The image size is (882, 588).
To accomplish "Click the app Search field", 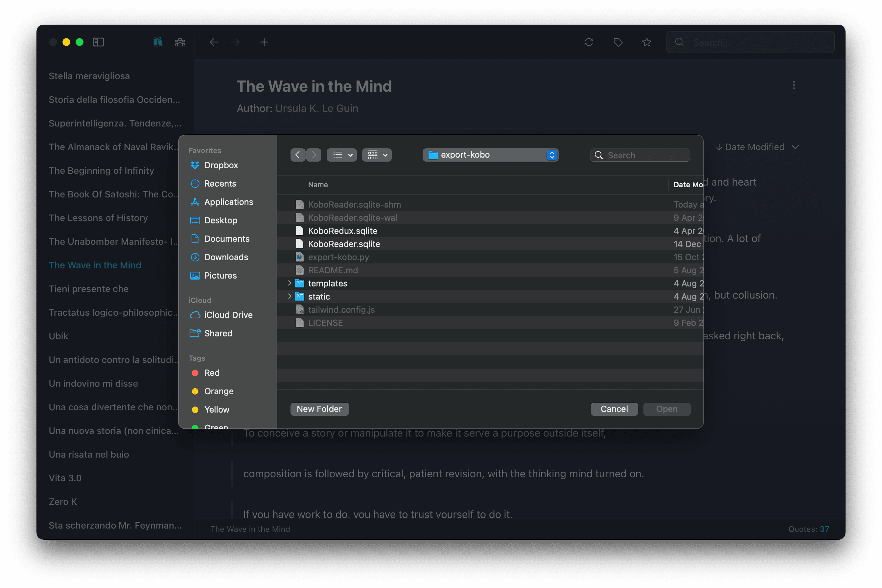I will coord(750,42).
